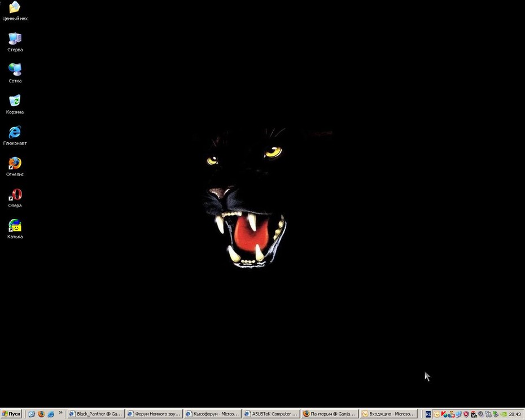Select the Корзина recycle bin icon
Screen dimensions: 525x420
[x=15, y=104]
